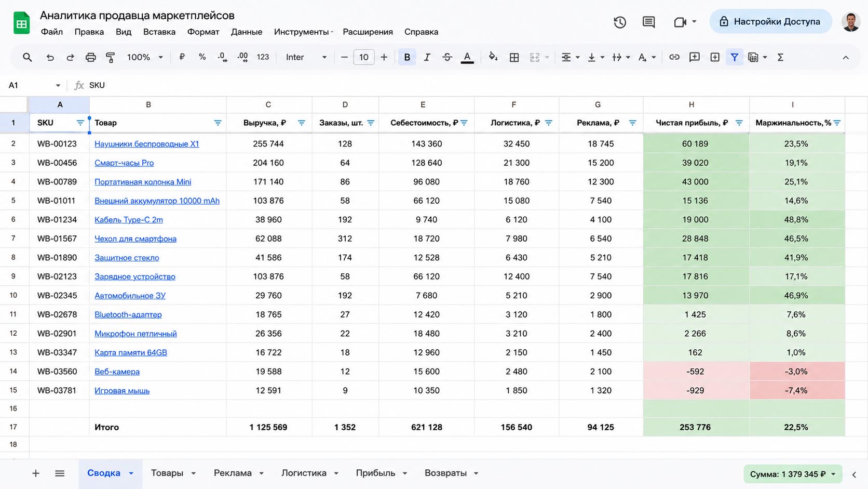The width and height of the screenshot is (868, 489).
Task: Open the zoom 100% dropdown
Action: [x=145, y=57]
